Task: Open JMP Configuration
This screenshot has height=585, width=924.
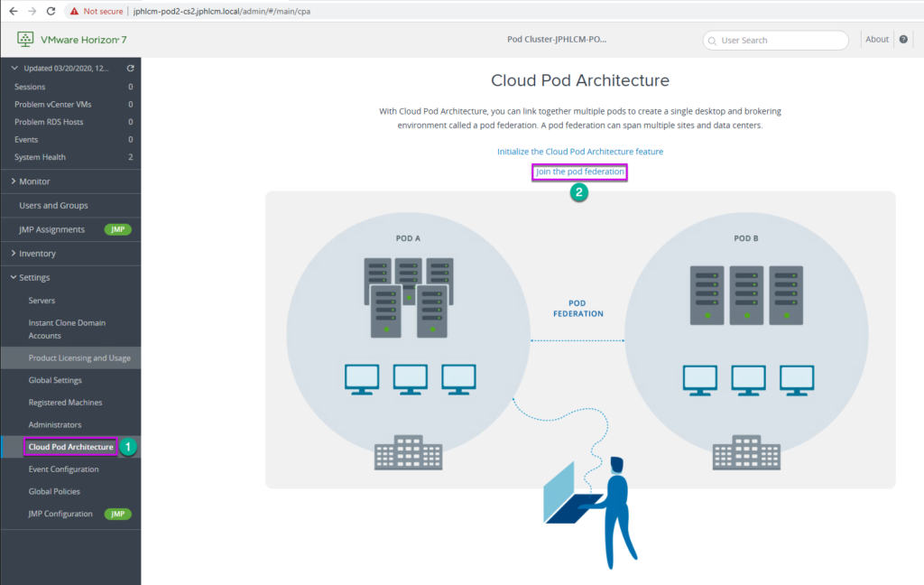Action: [60, 514]
